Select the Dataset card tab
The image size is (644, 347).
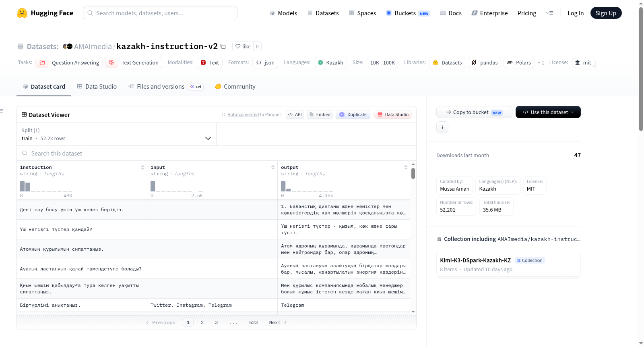pos(44,86)
